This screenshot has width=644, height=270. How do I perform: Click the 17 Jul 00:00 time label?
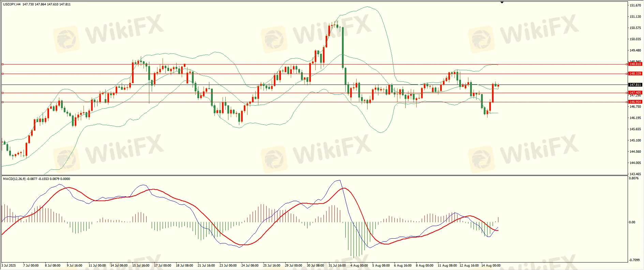point(163,266)
